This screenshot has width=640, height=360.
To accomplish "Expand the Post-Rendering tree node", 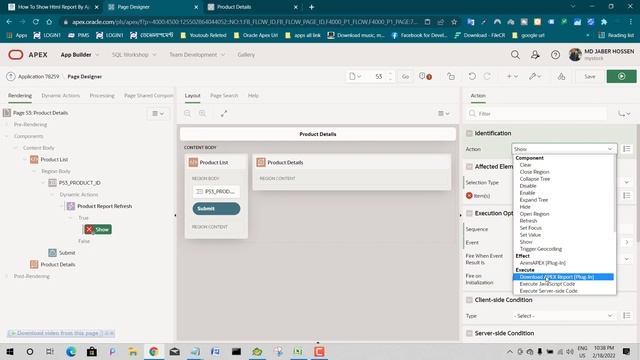I will (7, 276).
